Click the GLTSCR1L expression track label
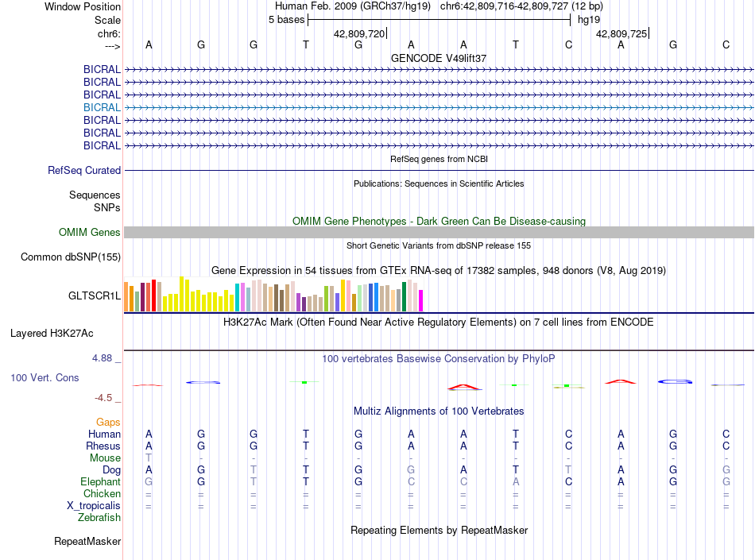 coord(95,295)
